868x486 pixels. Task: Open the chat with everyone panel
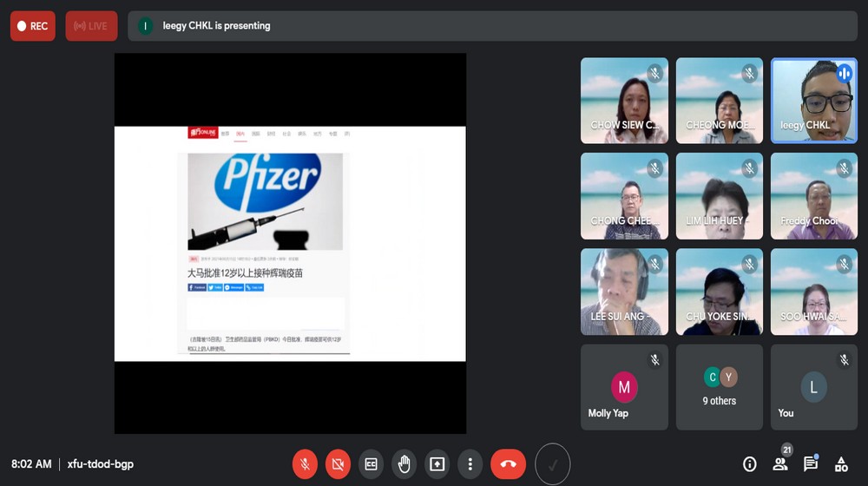[811, 463]
